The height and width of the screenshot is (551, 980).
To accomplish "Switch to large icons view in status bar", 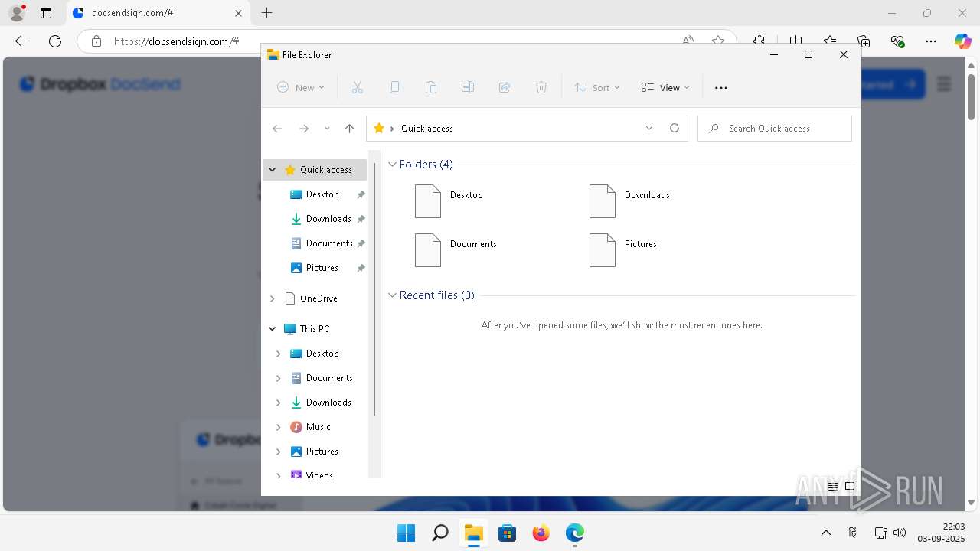I will pos(850,487).
